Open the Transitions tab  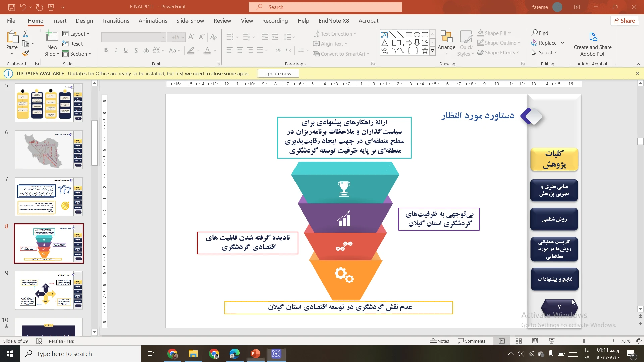(116, 21)
